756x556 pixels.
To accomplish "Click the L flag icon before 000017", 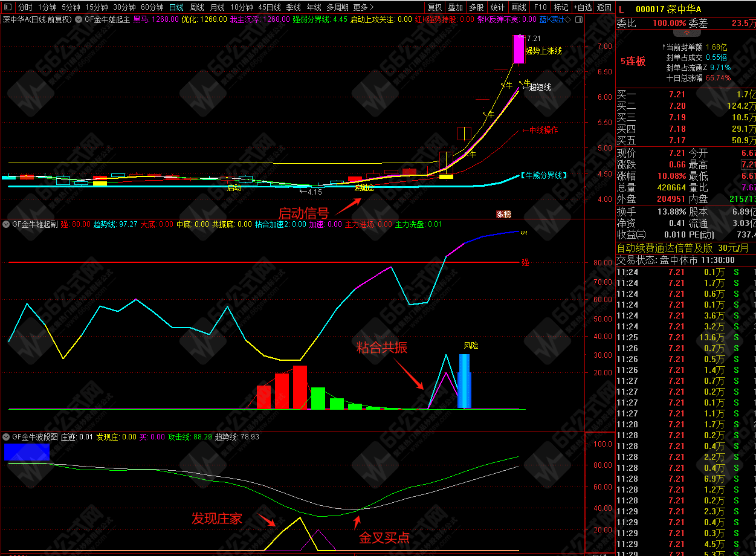I will point(621,9).
